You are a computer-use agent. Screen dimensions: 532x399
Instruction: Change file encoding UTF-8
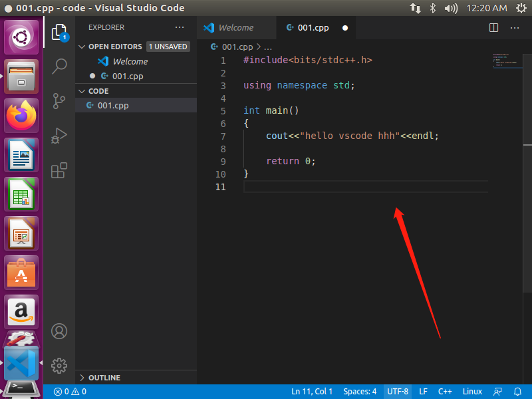(398, 392)
